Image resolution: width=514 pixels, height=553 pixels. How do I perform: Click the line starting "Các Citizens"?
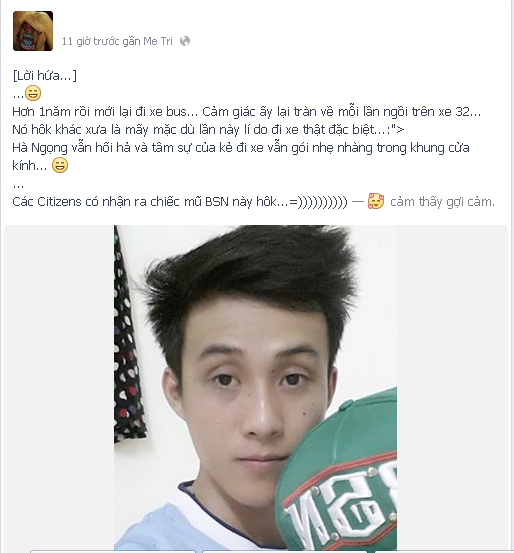click(180, 202)
